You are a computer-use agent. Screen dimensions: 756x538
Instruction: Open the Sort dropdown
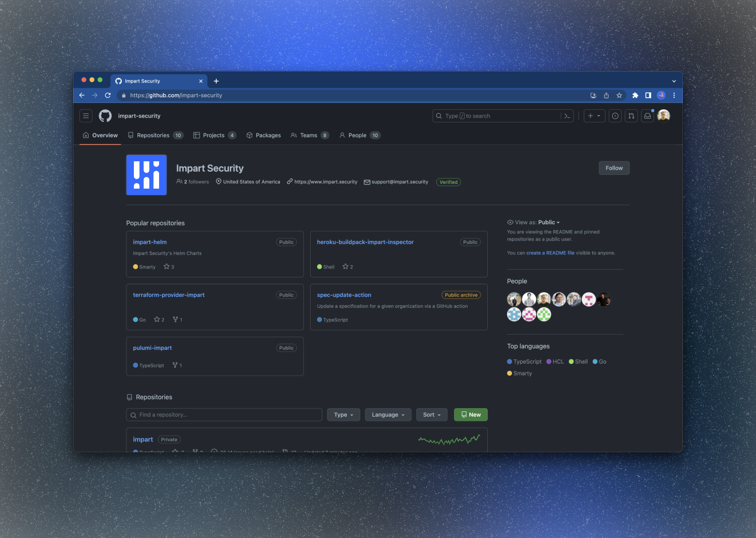point(432,415)
